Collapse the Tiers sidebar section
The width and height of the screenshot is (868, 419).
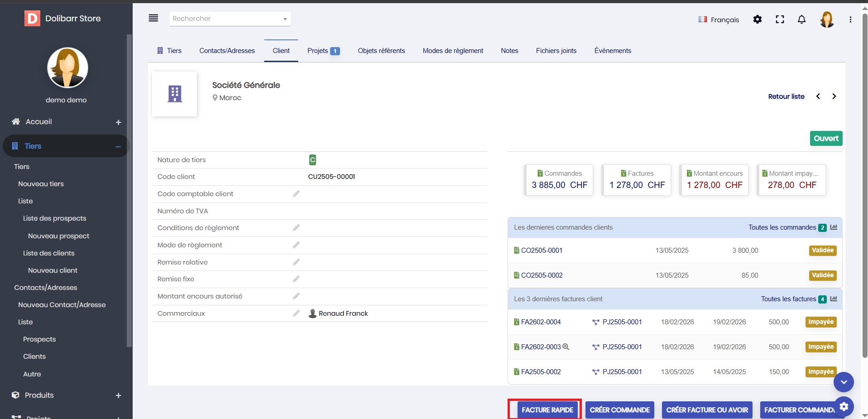point(118,146)
